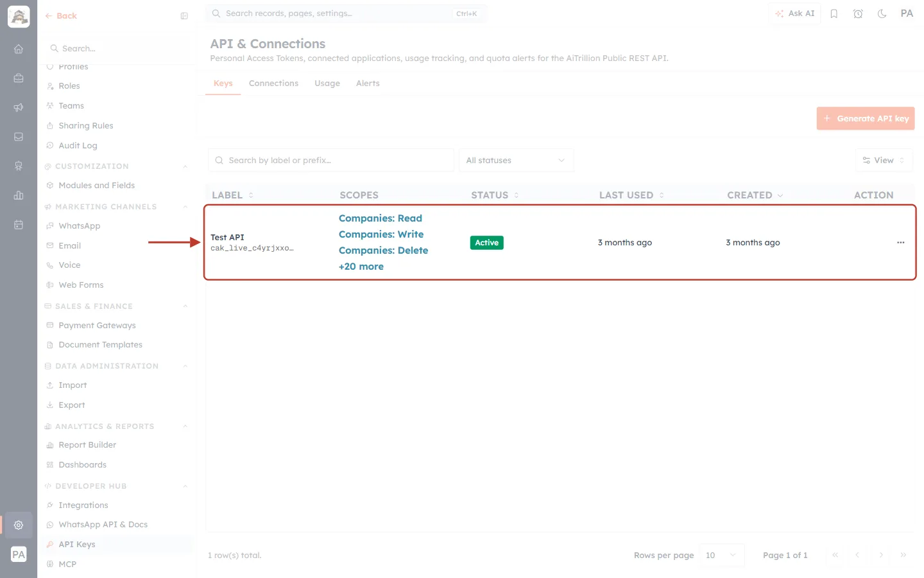
Task: Click the sidebar Search field
Action: (117, 49)
